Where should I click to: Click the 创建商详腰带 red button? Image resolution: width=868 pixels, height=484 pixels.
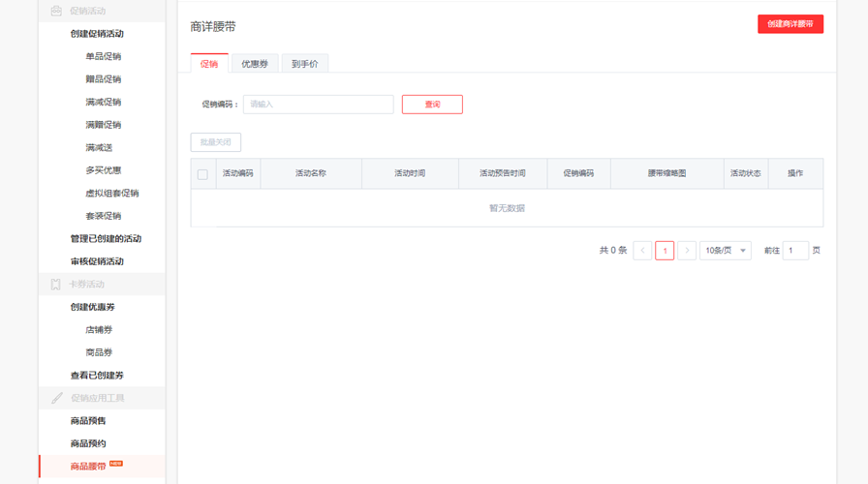click(x=790, y=24)
